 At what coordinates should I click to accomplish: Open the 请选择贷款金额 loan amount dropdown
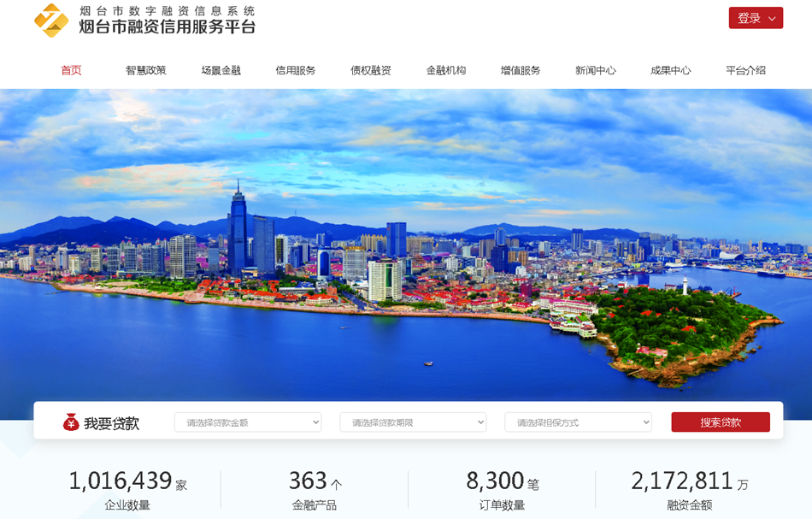[248, 422]
